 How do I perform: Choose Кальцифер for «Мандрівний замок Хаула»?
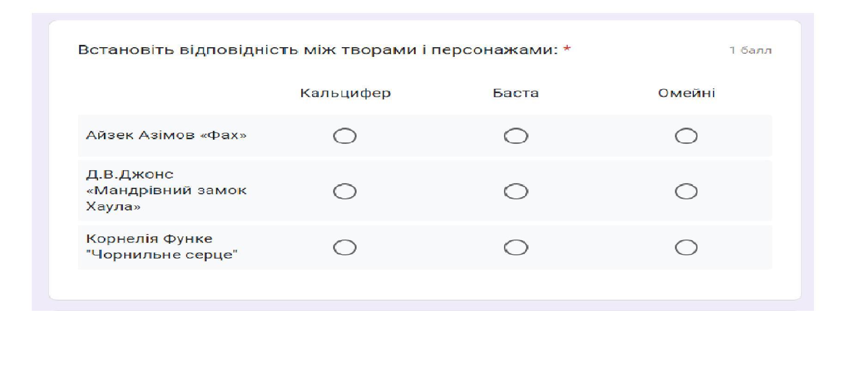click(x=345, y=191)
